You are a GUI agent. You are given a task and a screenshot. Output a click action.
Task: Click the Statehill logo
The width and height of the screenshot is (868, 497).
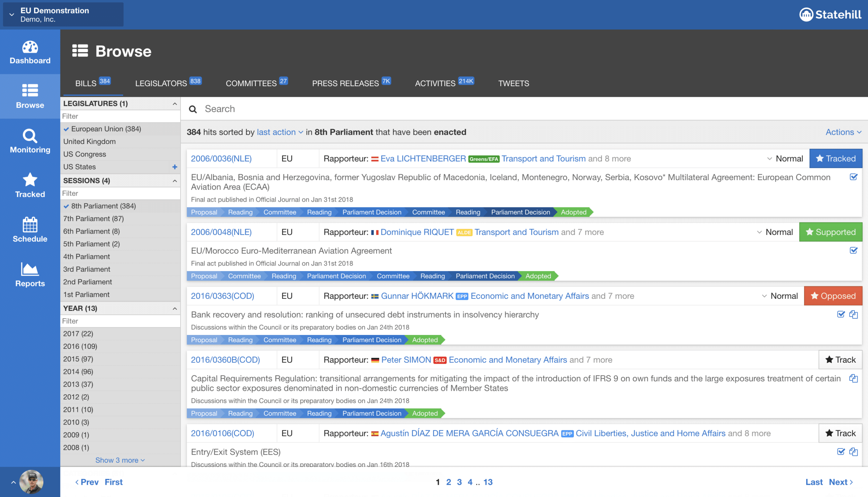click(x=830, y=15)
